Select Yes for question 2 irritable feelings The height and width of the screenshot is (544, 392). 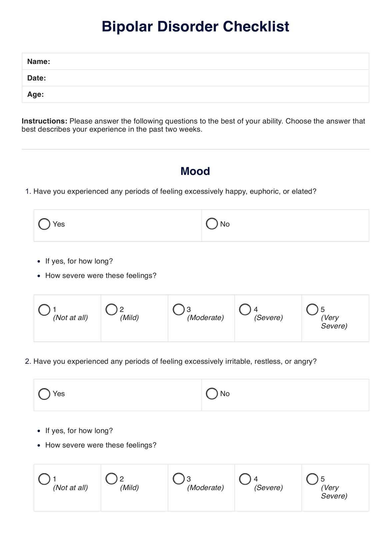44,394
